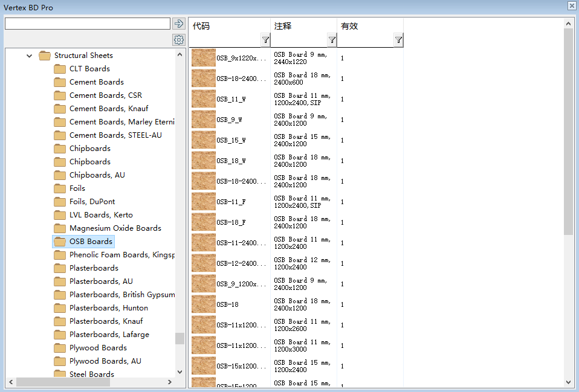Select the OSB_9_W code cell
Viewport: 579px width, 392px height.
pyautogui.click(x=229, y=120)
